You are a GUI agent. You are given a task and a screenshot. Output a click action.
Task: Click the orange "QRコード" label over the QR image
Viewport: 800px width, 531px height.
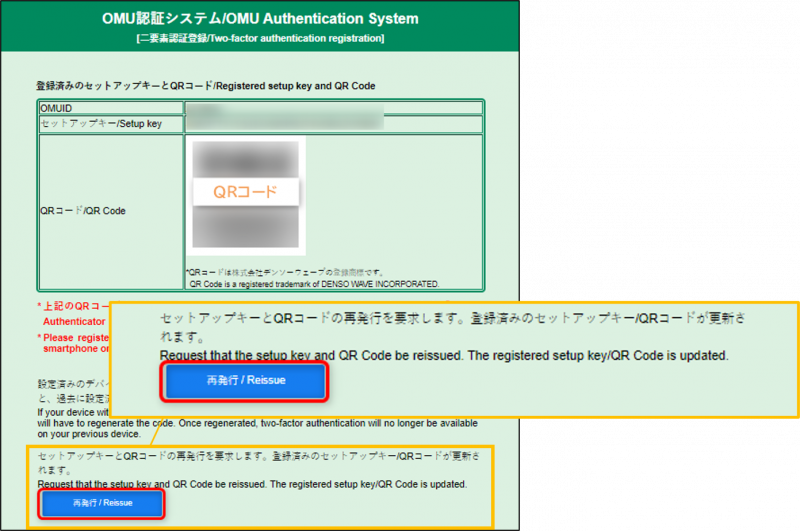245,192
